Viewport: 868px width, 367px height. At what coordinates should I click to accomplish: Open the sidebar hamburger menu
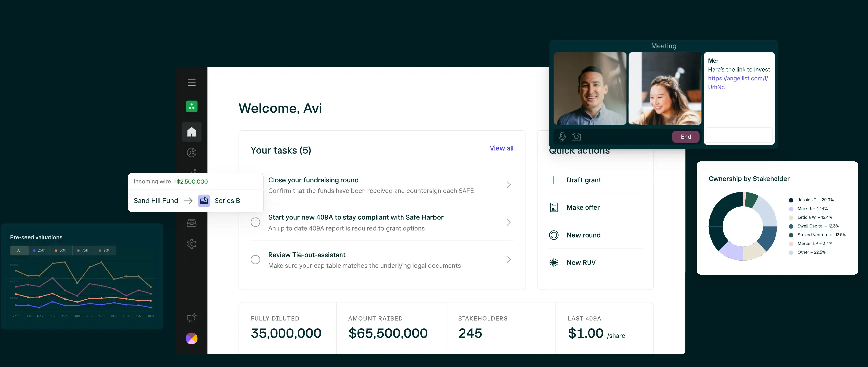(x=191, y=82)
